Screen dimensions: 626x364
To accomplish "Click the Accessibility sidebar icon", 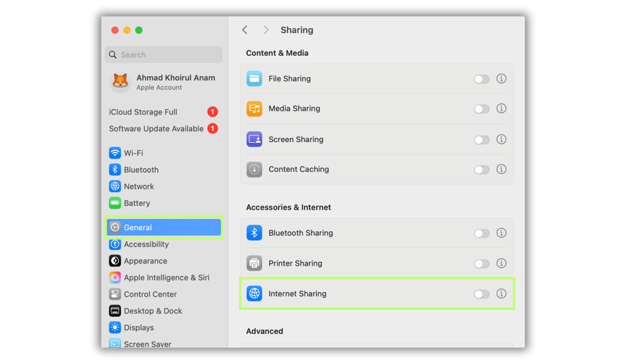I will 115,244.
